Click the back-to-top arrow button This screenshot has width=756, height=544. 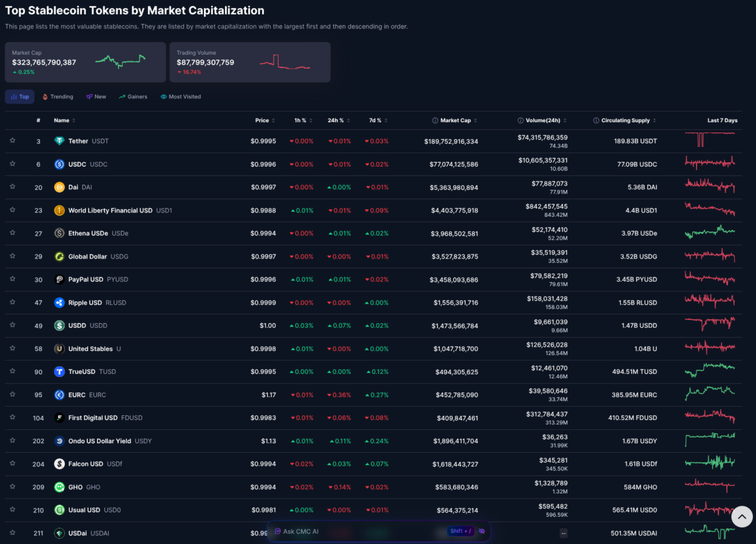point(742,516)
